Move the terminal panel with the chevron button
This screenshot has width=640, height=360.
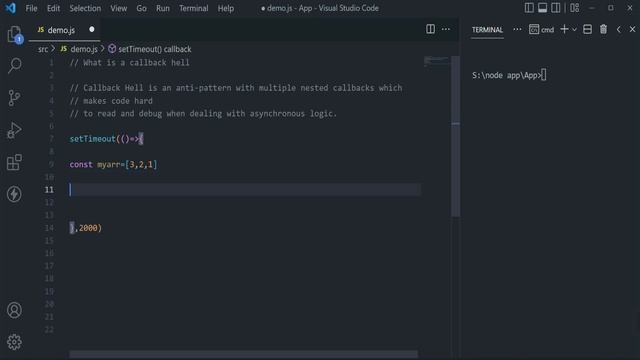[x=619, y=29]
